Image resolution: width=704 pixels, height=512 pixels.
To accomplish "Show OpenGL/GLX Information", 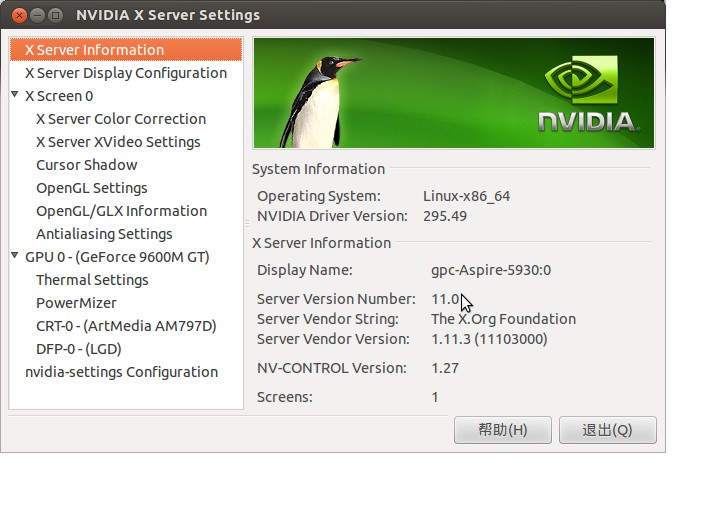I will (x=121, y=211).
